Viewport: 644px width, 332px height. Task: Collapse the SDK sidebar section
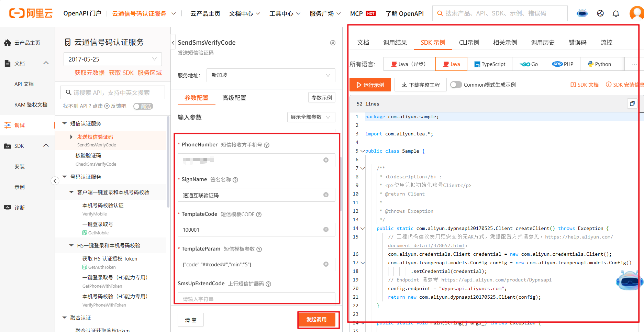[x=46, y=146]
